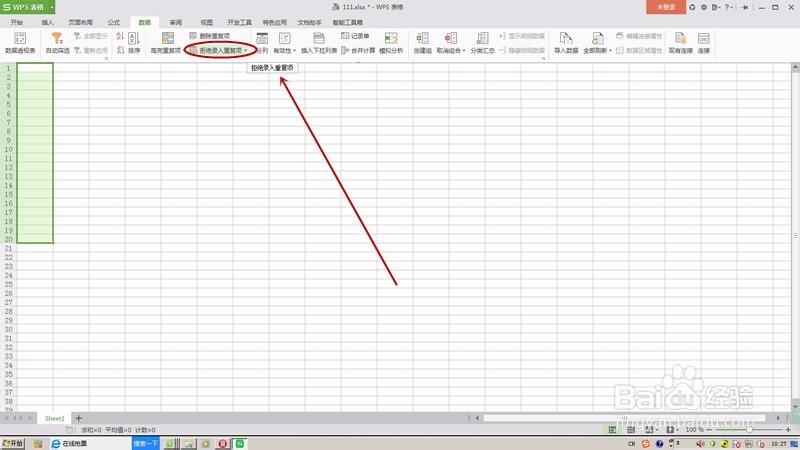Click the 有效性 data validation icon
Viewport: 800px width, 450px height.
[284, 40]
